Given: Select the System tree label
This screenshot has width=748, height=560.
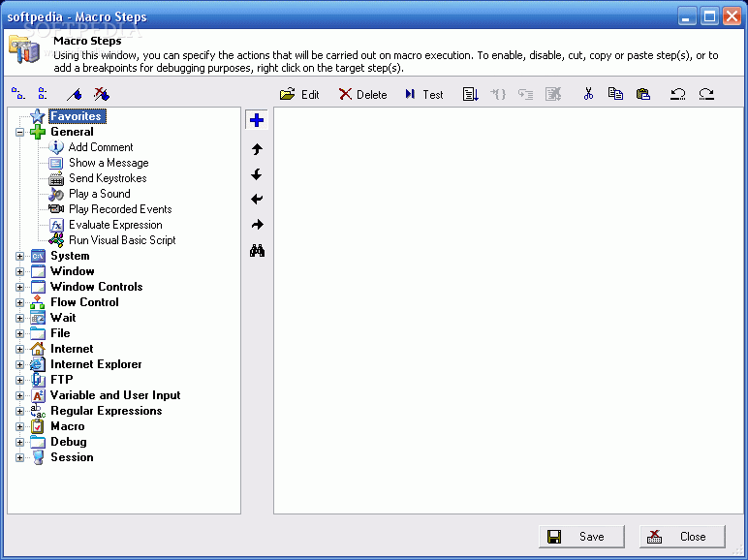Looking at the screenshot, I should coord(70,256).
